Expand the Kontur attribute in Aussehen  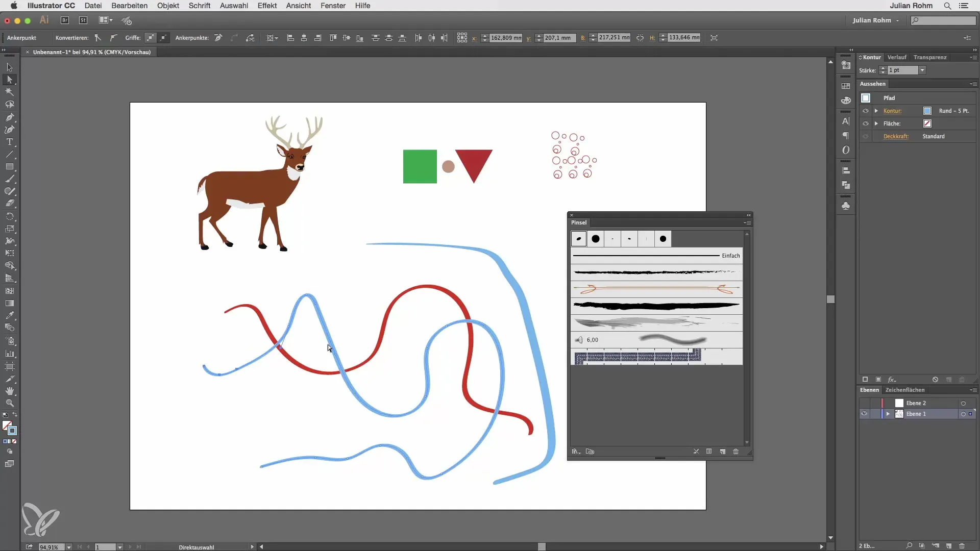coord(876,111)
